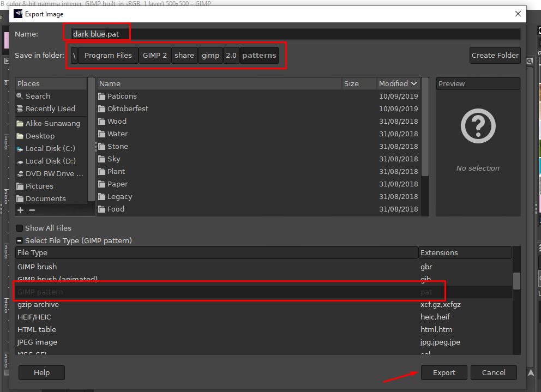Select the Legacy folder

tap(259, 197)
